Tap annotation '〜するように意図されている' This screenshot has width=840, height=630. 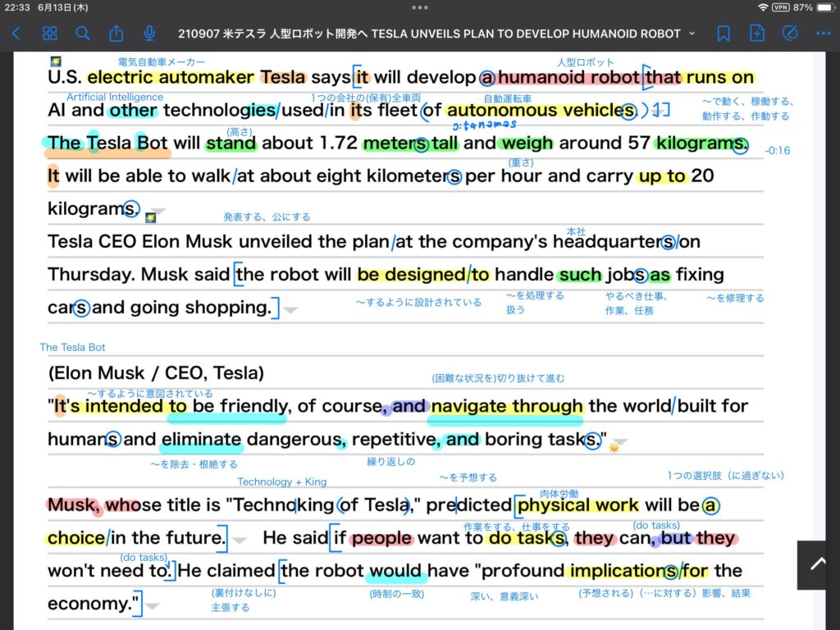click(149, 393)
